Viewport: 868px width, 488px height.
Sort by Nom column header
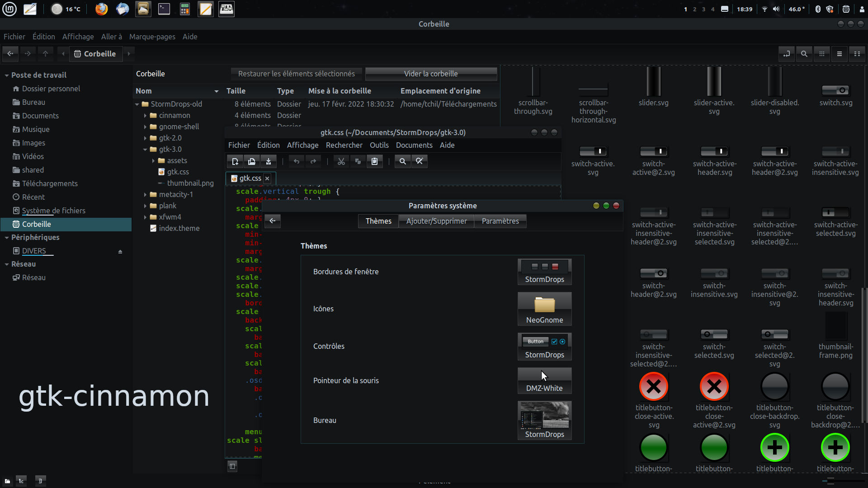tap(177, 91)
